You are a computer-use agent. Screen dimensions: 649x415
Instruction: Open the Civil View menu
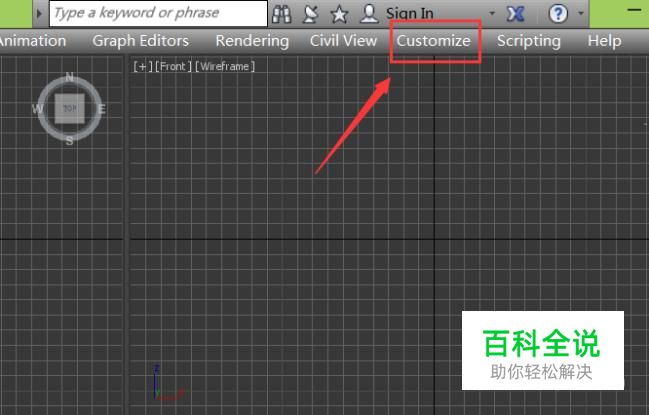pyautogui.click(x=344, y=41)
